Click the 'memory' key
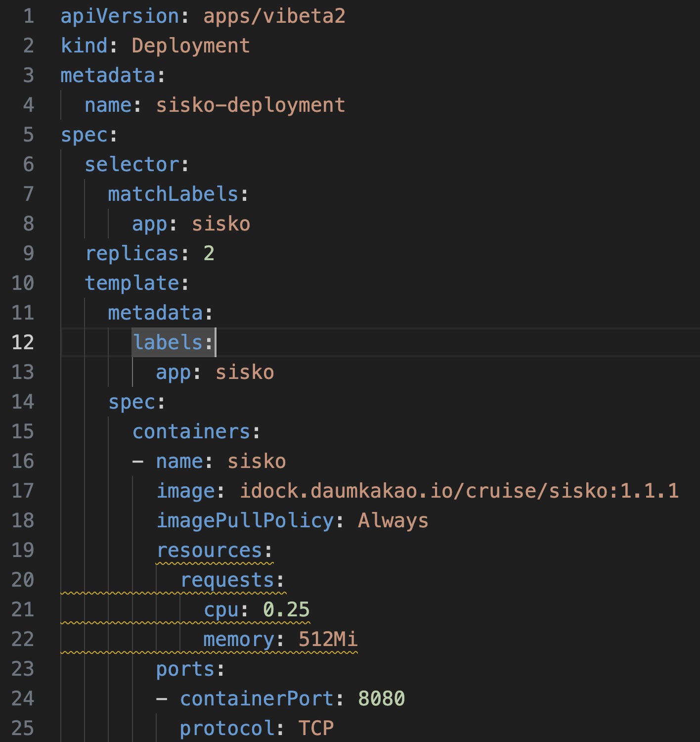 (239, 640)
